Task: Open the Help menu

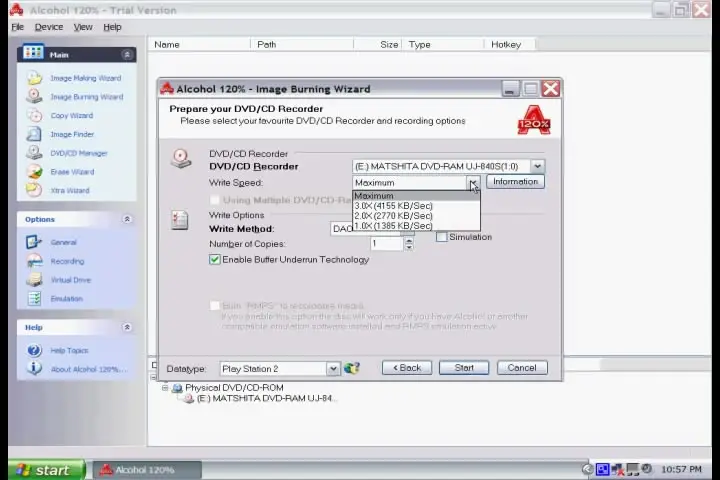Action: (112, 27)
